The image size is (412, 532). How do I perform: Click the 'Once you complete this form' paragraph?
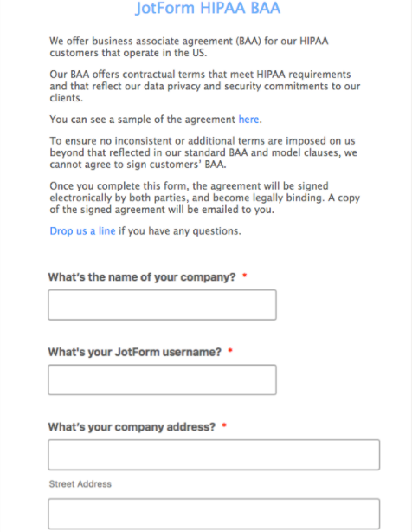coord(204,198)
